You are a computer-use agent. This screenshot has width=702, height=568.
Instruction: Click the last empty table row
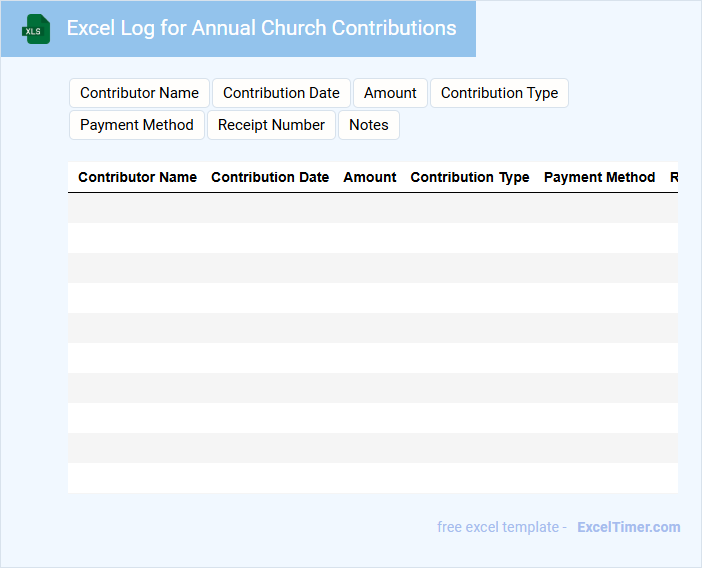[x=372, y=478]
